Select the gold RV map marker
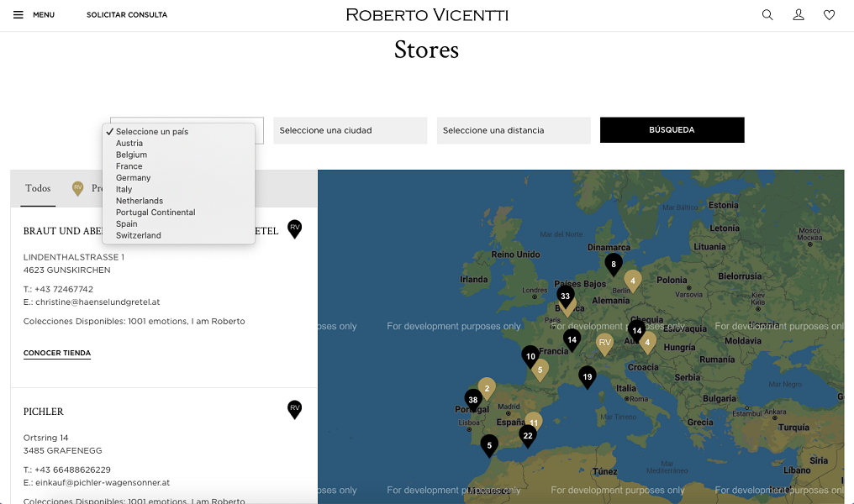 604,344
